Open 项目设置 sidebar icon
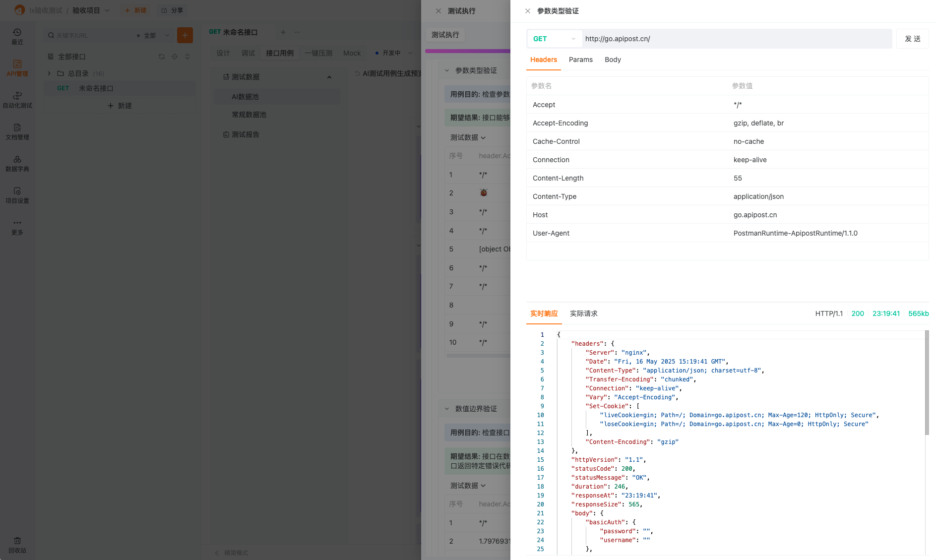This screenshot has height=560, width=936. (17, 195)
